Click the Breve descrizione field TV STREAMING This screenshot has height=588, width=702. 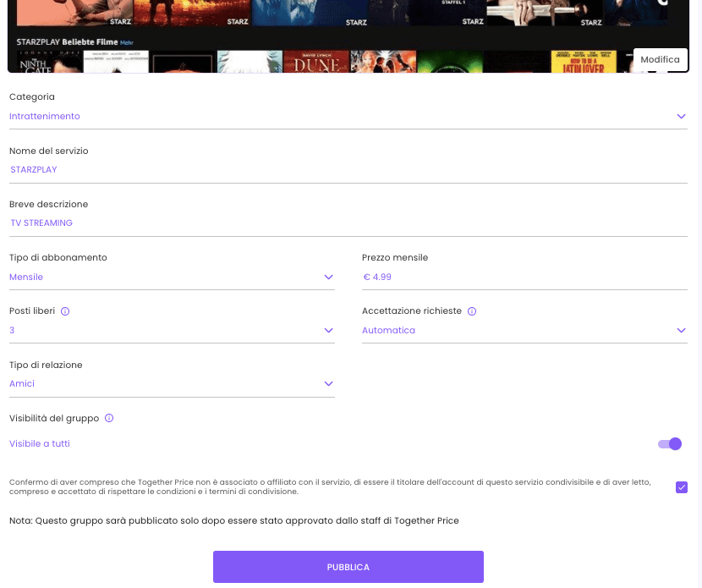tap(348, 223)
